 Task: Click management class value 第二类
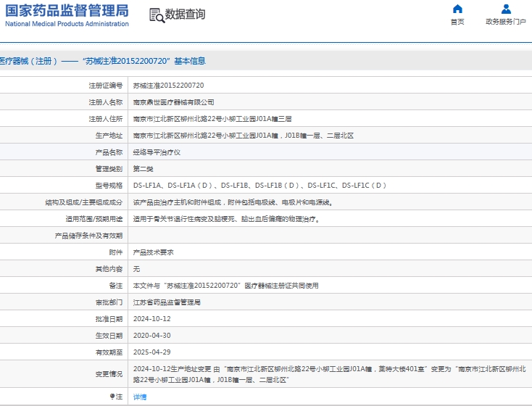click(x=143, y=169)
